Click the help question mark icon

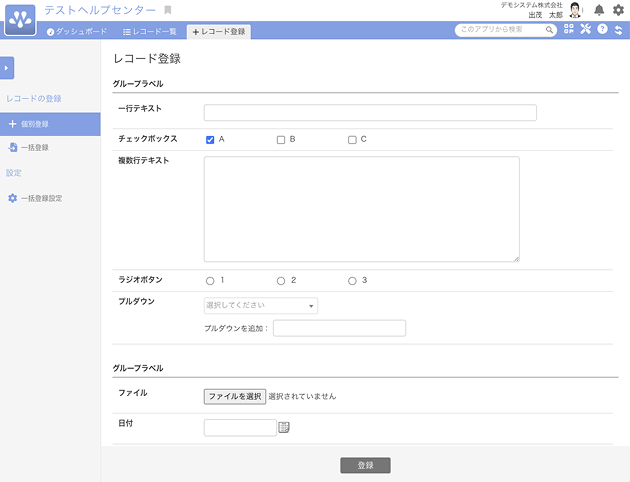point(602,30)
